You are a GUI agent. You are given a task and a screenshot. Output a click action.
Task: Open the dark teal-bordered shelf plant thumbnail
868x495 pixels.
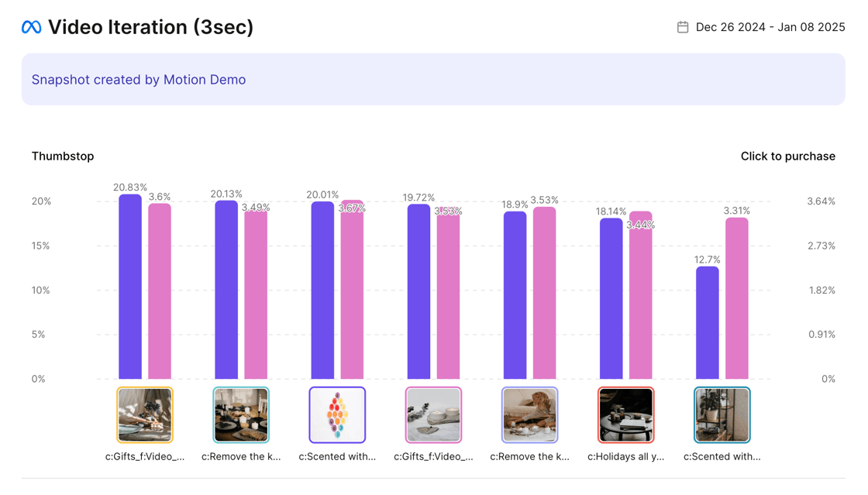722,414
